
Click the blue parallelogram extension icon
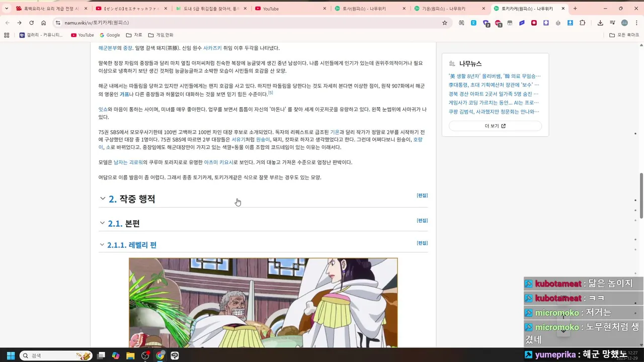(x=522, y=23)
